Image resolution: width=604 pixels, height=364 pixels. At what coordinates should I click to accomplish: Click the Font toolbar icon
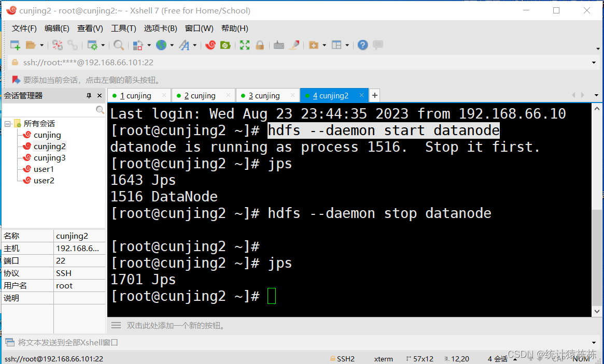pyautogui.click(x=185, y=45)
